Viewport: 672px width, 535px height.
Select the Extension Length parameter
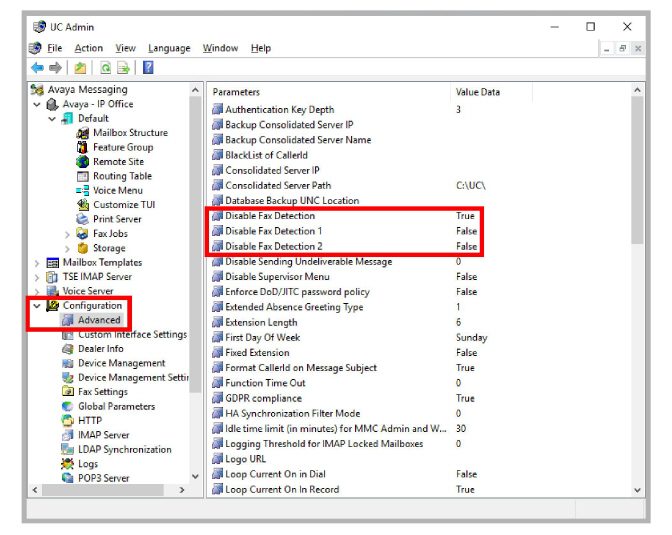click(x=261, y=322)
